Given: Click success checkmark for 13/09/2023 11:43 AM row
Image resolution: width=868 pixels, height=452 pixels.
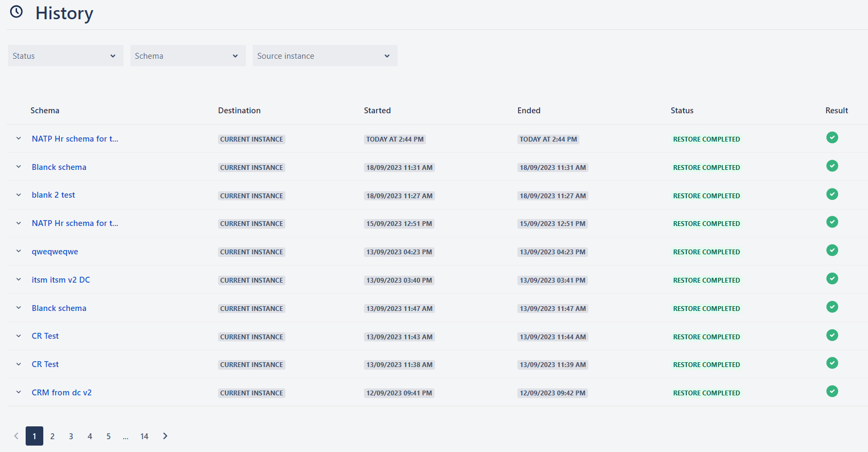Looking at the screenshot, I should coord(832,336).
